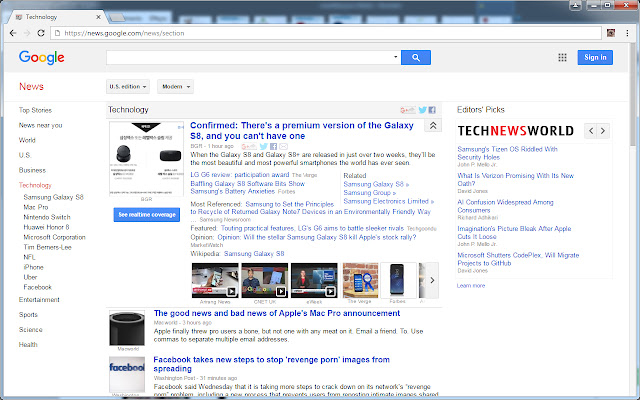Click the blue search magnifier button
Image resolution: width=640 pixels, height=400 pixels.
[415, 57]
